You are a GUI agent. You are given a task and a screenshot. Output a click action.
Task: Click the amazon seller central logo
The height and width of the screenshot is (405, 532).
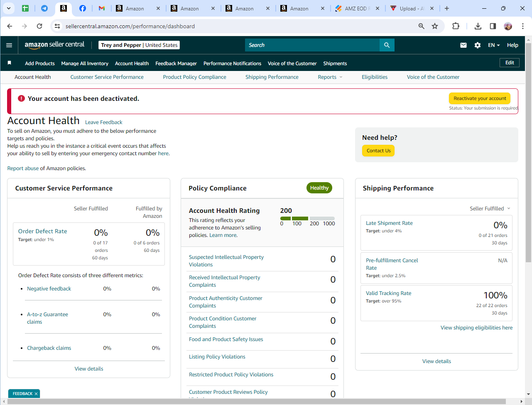point(54,45)
